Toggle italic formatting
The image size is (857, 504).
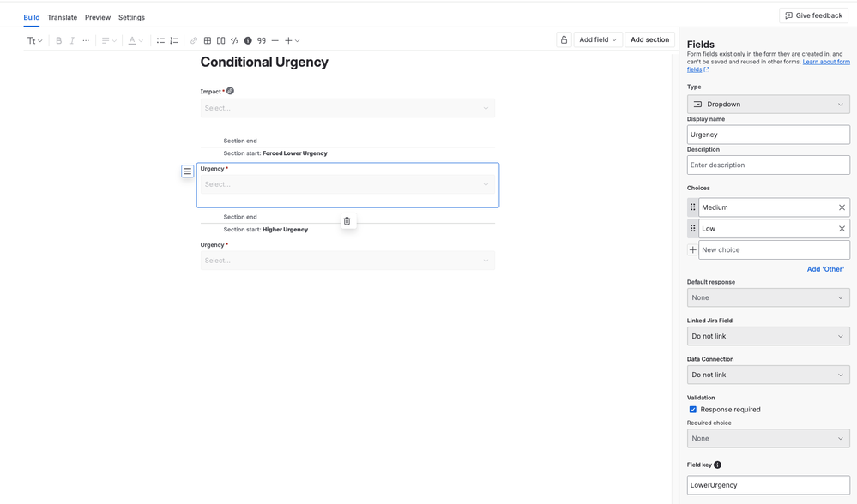(x=72, y=40)
